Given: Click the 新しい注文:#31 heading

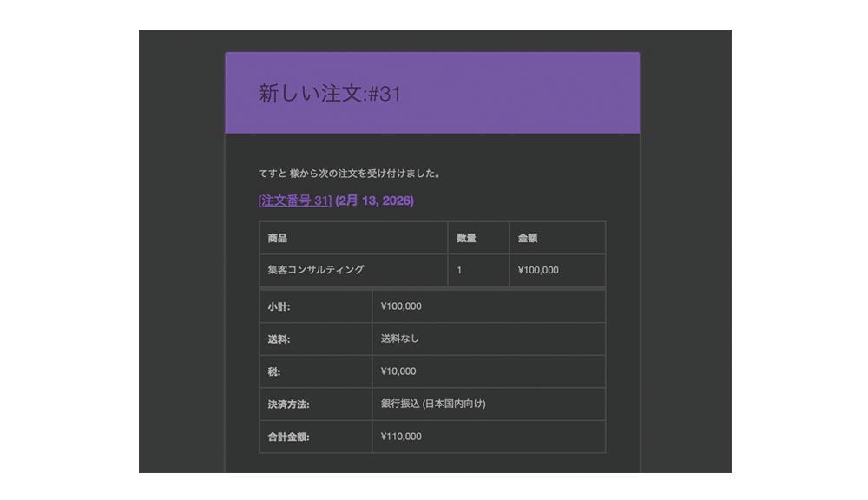Looking at the screenshot, I should (330, 95).
